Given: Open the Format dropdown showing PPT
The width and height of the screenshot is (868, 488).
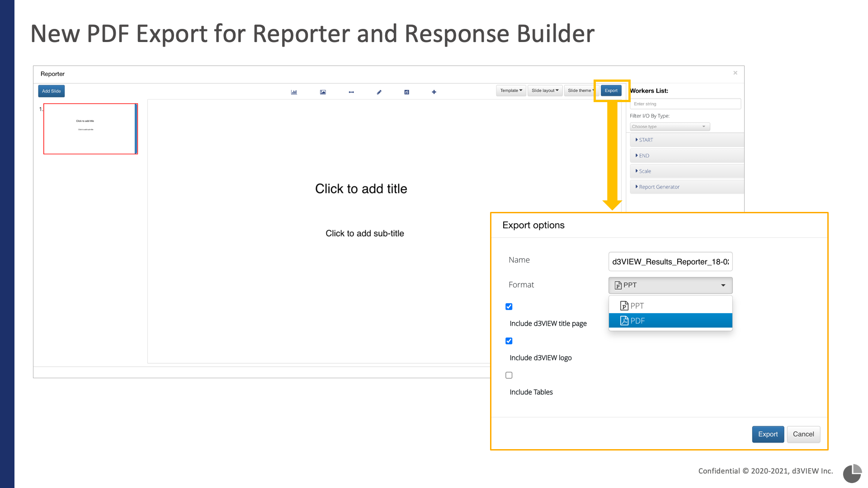Looking at the screenshot, I should (670, 286).
